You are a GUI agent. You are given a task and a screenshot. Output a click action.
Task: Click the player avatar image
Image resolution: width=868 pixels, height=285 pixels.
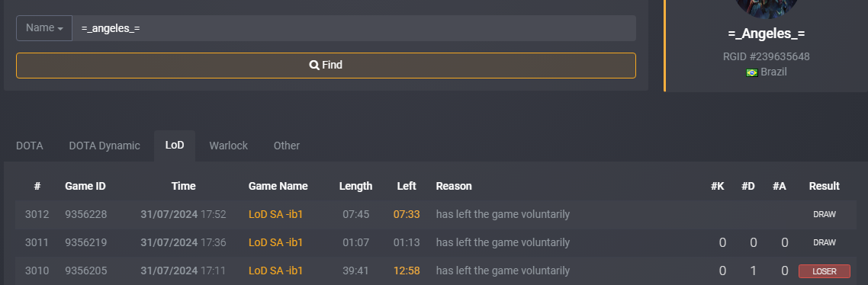[x=766, y=7]
